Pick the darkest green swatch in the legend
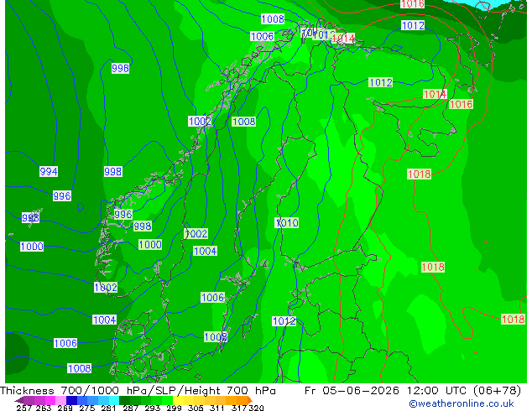 pos(124,400)
